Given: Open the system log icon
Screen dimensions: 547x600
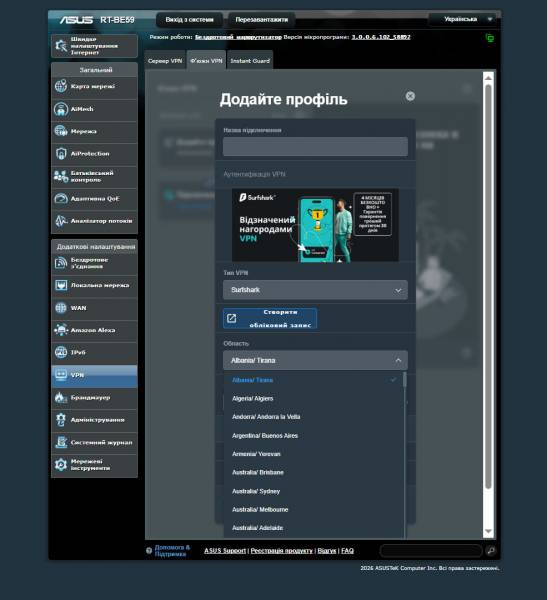Looking at the screenshot, I should coord(61,442).
